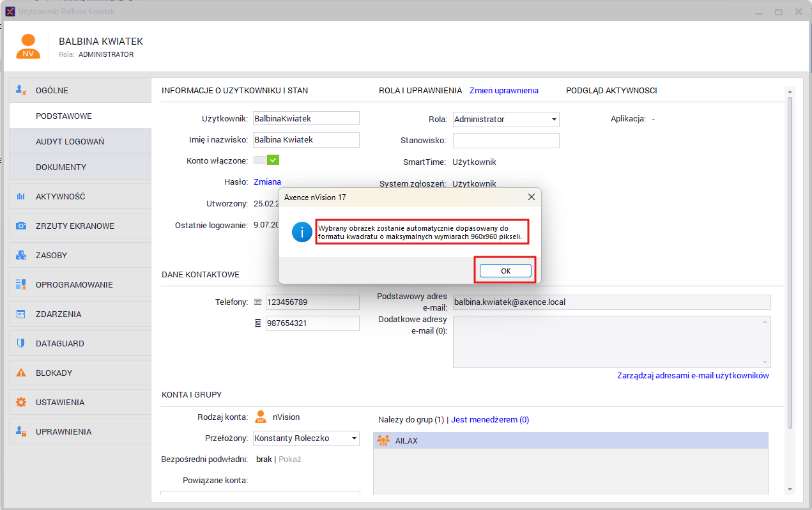
Task: Click the Podstawowy adres e-mail field
Action: point(612,302)
